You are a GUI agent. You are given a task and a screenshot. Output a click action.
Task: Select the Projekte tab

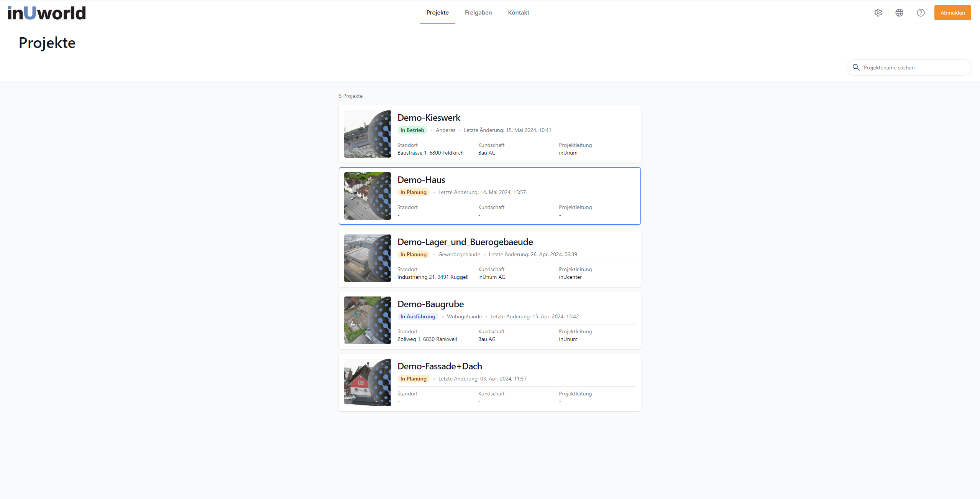coord(437,13)
